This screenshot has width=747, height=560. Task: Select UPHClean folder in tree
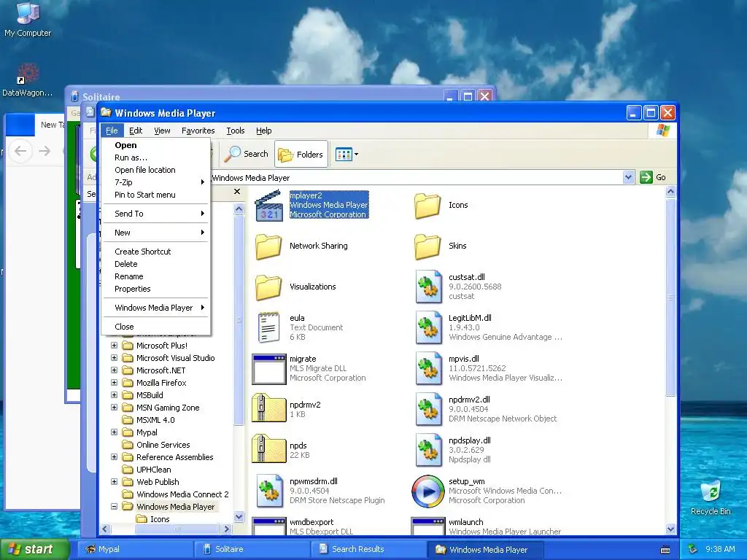click(153, 470)
